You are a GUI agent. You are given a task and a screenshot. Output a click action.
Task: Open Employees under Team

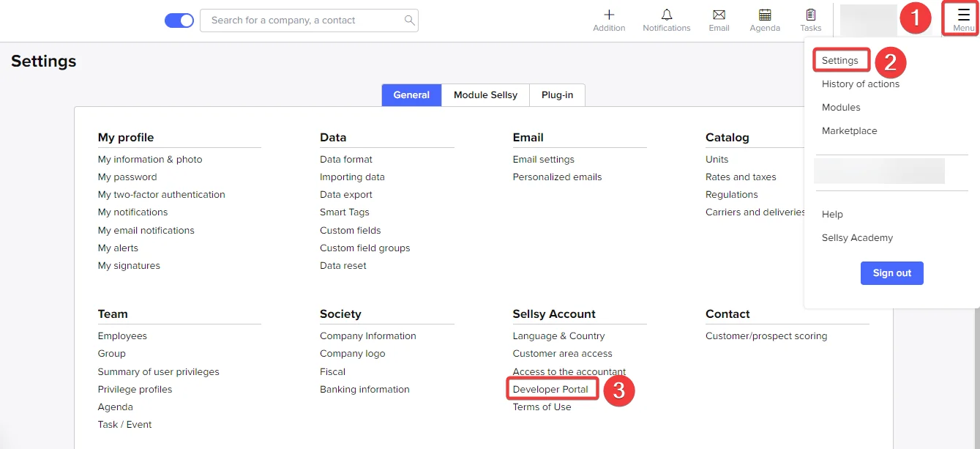(x=122, y=335)
